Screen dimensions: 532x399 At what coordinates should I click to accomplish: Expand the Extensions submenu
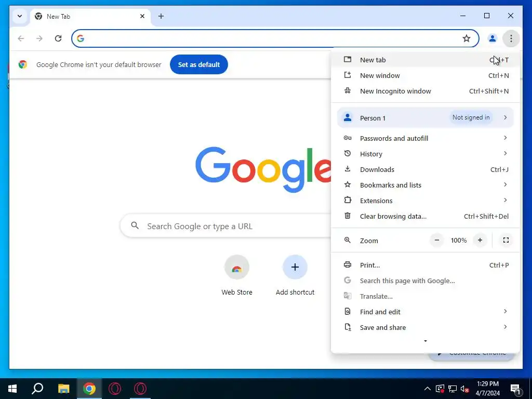tap(425, 201)
